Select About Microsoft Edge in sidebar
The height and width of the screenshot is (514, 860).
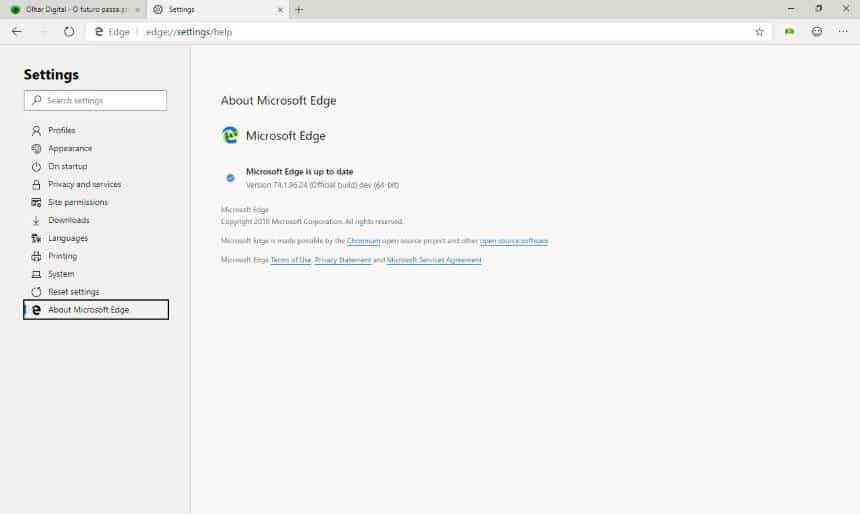point(96,309)
